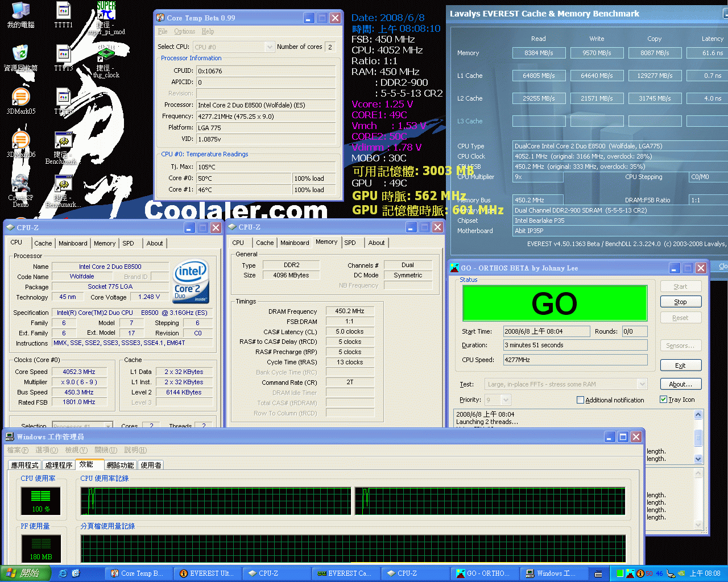Click the CPU usage meter in Task Manager
Screen dimensions: 728x582
pyautogui.click(x=41, y=501)
